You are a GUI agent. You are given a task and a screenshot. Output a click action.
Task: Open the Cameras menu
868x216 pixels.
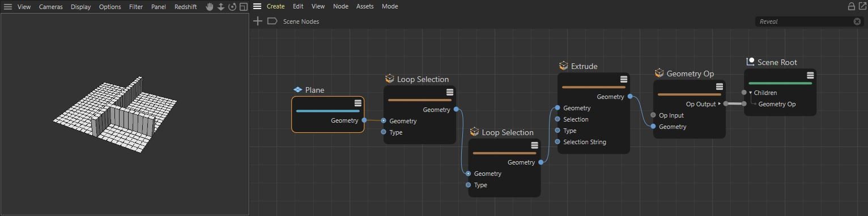[50, 7]
